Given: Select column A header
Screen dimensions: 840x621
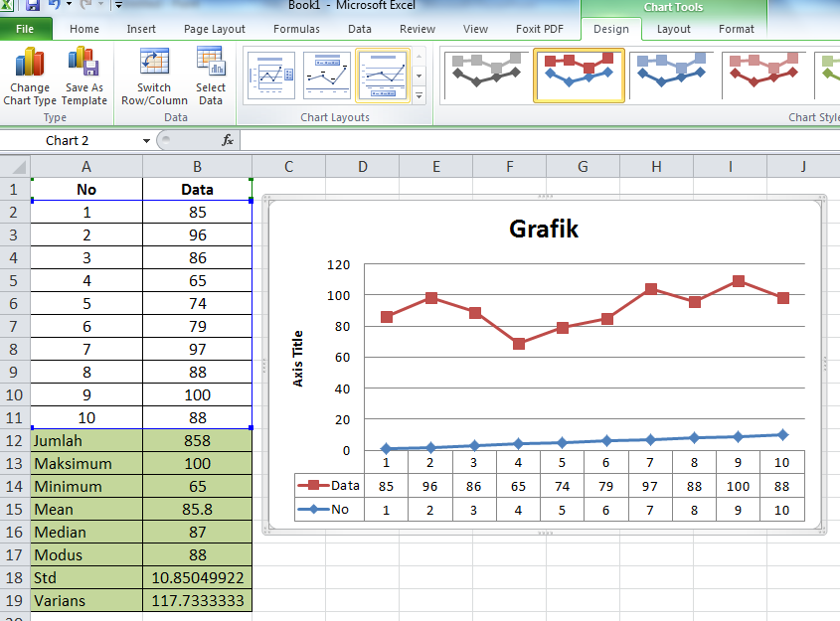Looking at the screenshot, I should coord(86,167).
